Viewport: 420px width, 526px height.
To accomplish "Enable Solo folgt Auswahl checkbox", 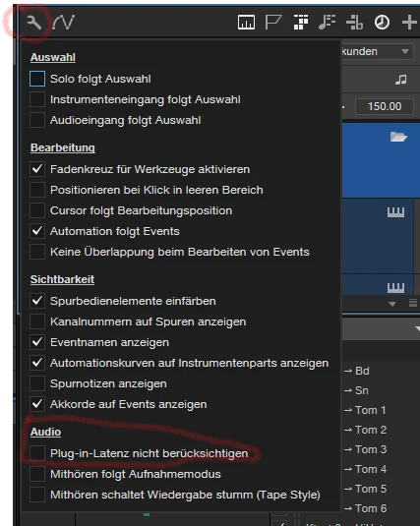I will pos(37,79).
